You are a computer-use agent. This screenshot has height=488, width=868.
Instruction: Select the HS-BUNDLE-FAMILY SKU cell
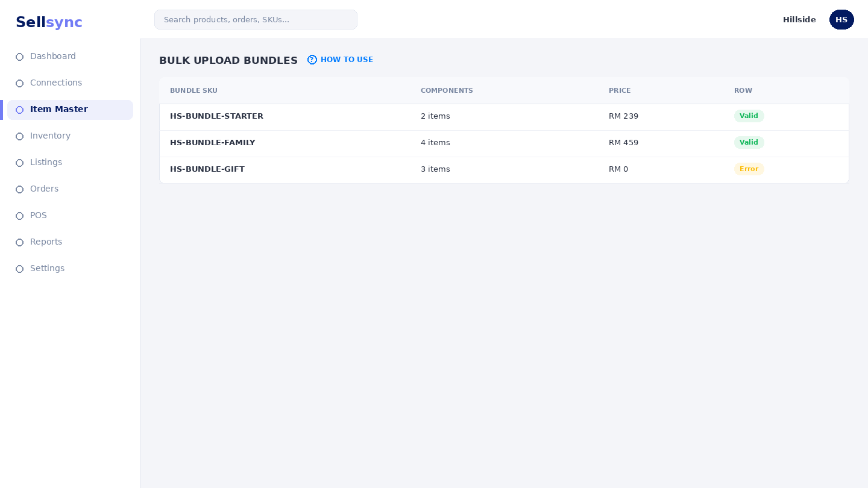213,143
